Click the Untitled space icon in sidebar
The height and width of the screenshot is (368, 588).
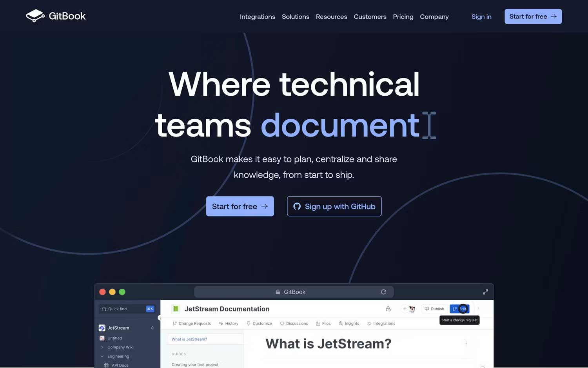(x=102, y=338)
